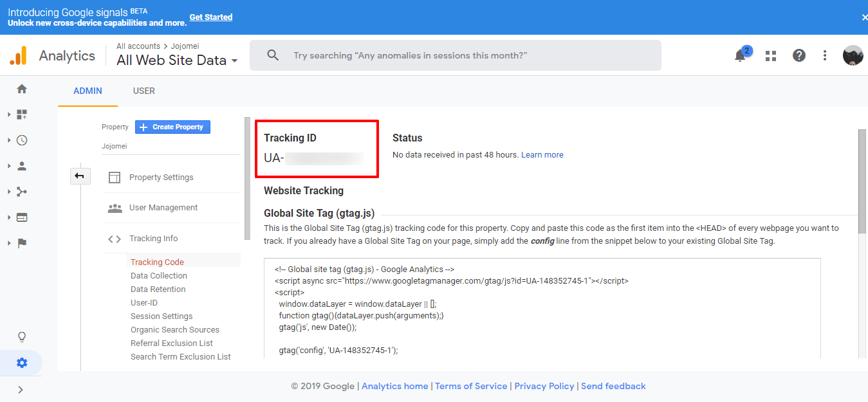Click the Learn more link

(x=542, y=155)
